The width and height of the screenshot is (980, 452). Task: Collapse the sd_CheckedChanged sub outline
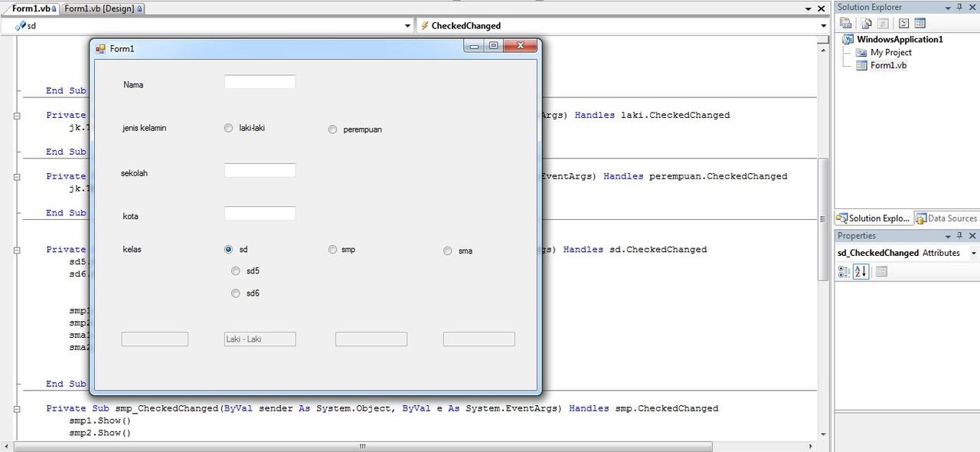tap(16, 249)
